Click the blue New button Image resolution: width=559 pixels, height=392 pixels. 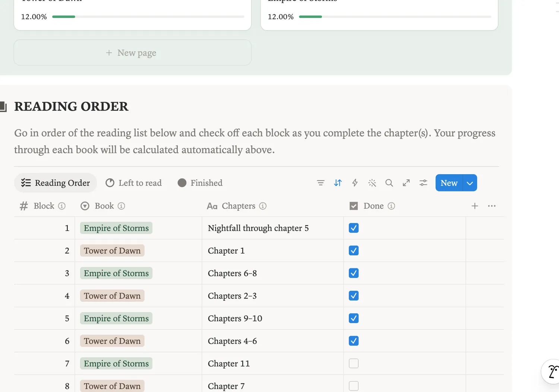[x=449, y=183]
